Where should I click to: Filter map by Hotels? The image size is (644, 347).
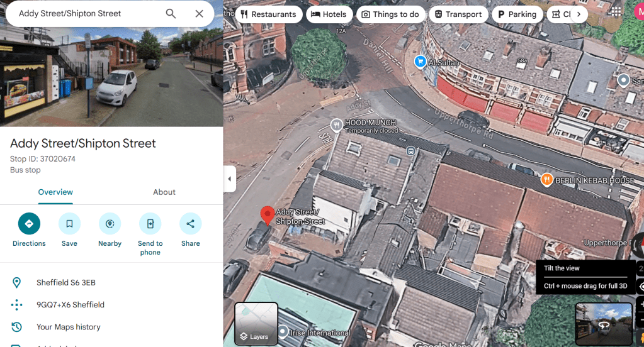[329, 14]
